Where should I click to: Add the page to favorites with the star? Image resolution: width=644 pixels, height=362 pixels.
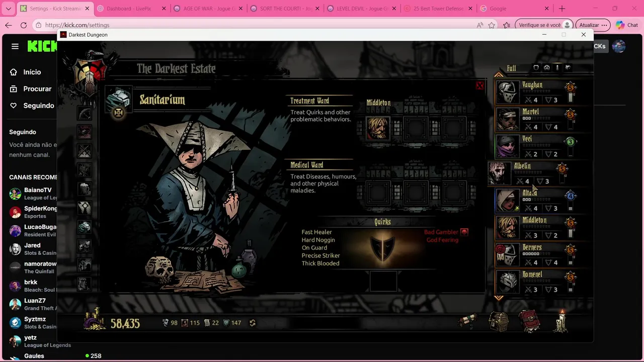pos(492,25)
